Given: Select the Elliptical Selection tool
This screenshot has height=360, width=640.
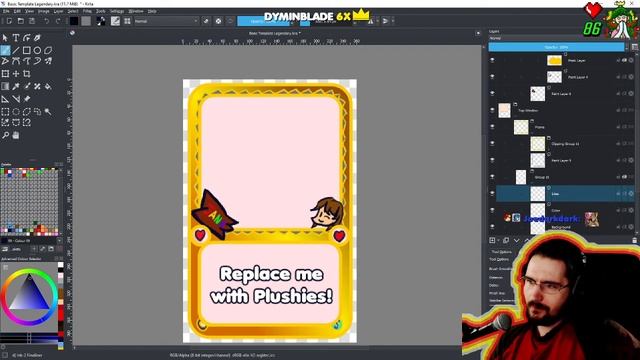Looking at the screenshot, I should click(x=16, y=112).
